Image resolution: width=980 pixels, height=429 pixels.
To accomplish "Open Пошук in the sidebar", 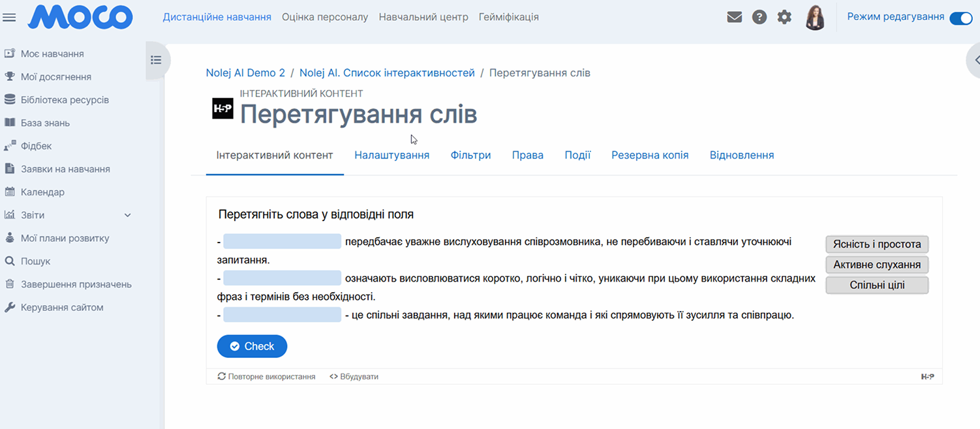I will coord(35,261).
